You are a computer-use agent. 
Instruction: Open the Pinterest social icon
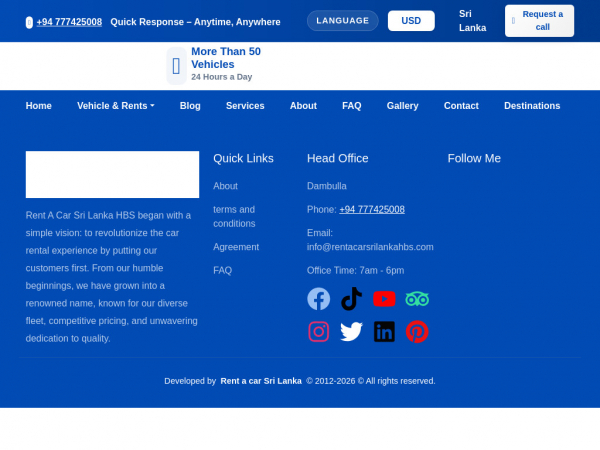(x=417, y=331)
